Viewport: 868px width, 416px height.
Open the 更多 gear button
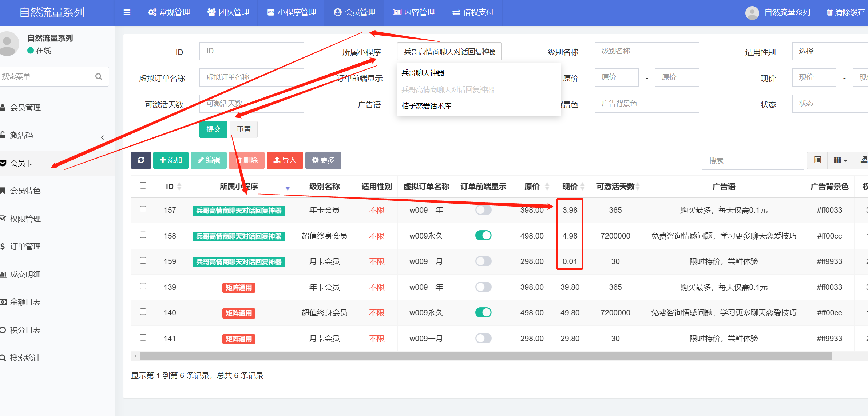tap(323, 160)
